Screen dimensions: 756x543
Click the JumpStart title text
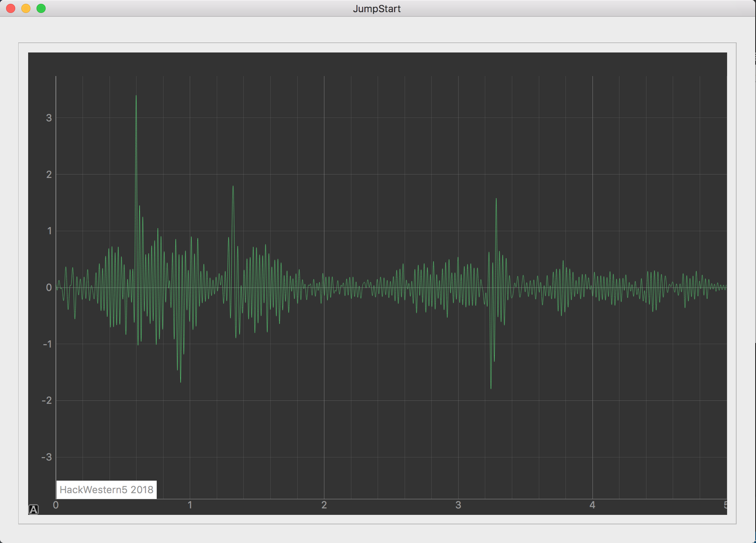click(376, 9)
